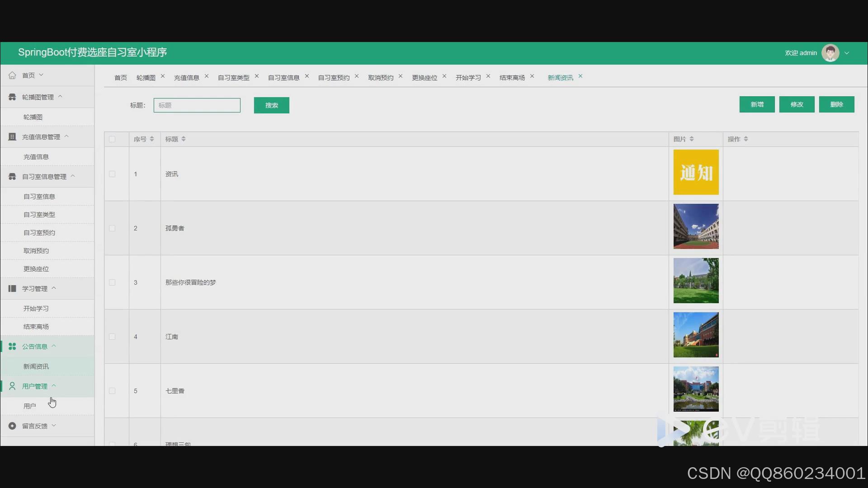Switch to the 充值信息 tab

pyautogui.click(x=186, y=78)
